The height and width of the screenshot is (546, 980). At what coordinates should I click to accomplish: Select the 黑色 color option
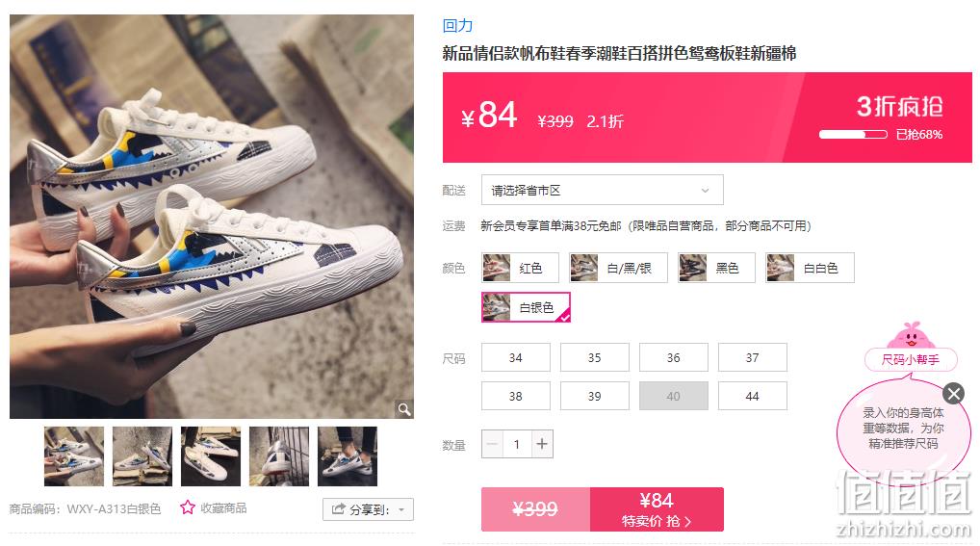(x=716, y=268)
